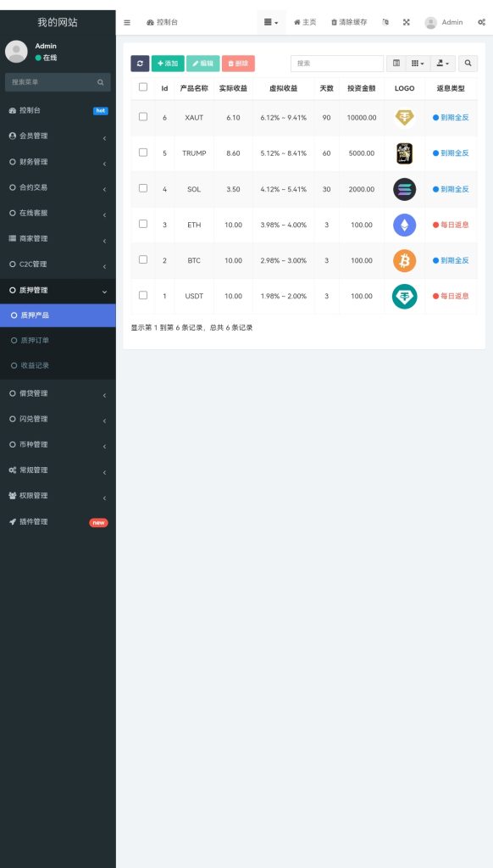Open settings gears icon at top right
Screen dimensions: 493x868
click(481, 22)
